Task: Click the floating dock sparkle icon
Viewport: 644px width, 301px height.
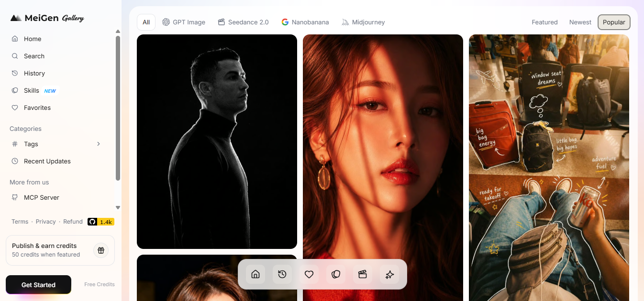Action: 389,274
